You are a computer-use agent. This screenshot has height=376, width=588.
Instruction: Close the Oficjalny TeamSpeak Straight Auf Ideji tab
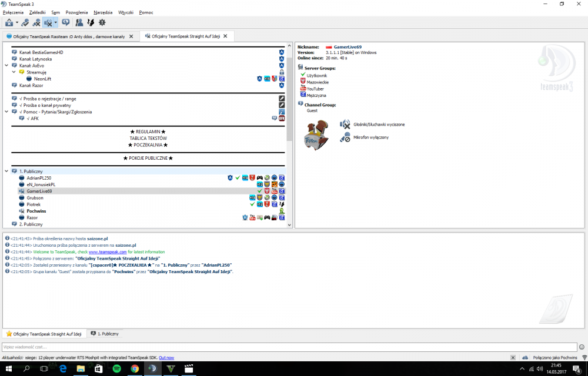coord(225,36)
